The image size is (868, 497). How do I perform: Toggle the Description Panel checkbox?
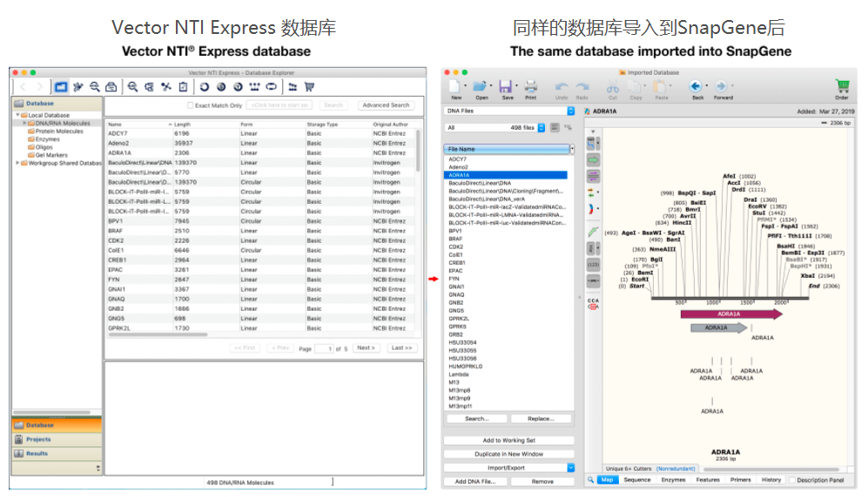(x=792, y=480)
